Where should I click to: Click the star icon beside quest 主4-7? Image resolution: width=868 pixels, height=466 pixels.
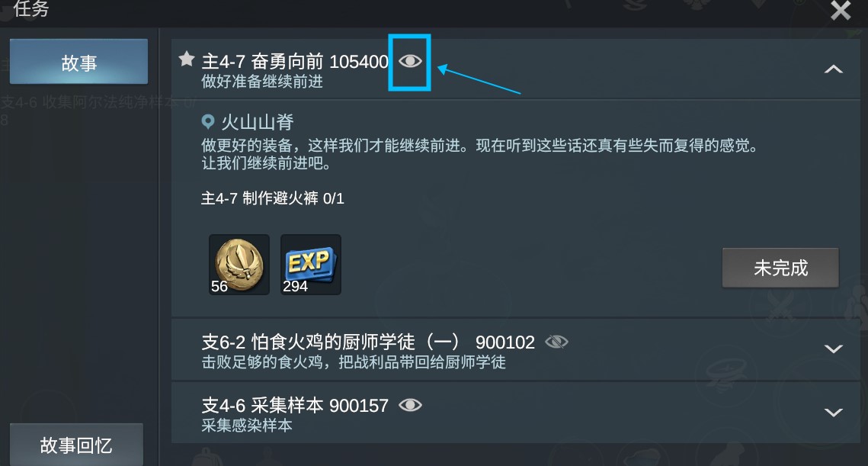click(x=187, y=59)
